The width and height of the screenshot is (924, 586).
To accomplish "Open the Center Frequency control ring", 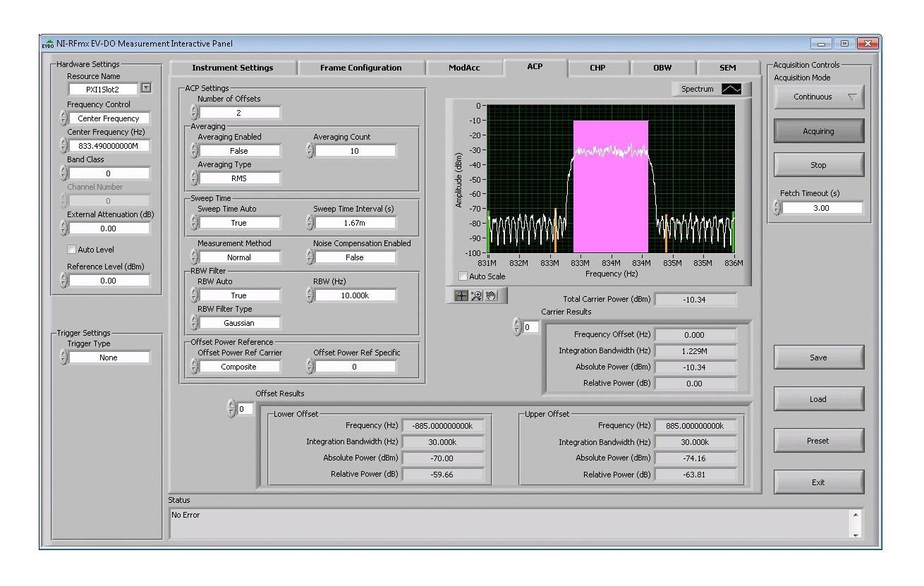I will click(x=109, y=118).
